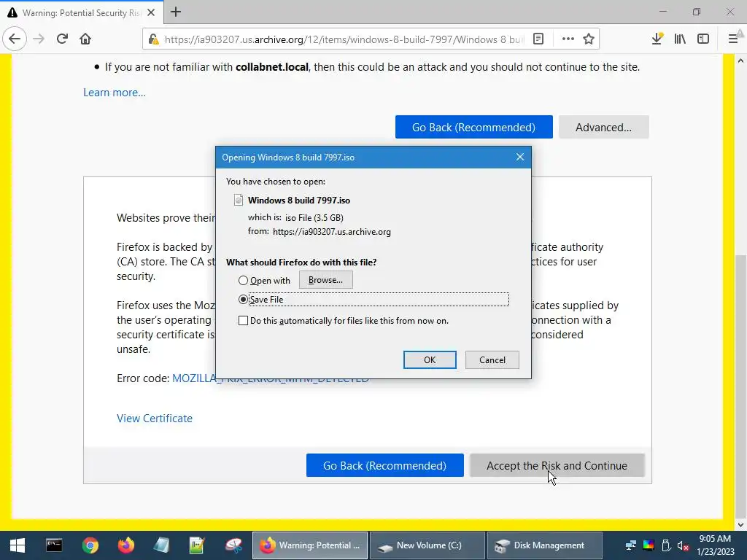Toggle reader view icon in address bar

point(538,39)
